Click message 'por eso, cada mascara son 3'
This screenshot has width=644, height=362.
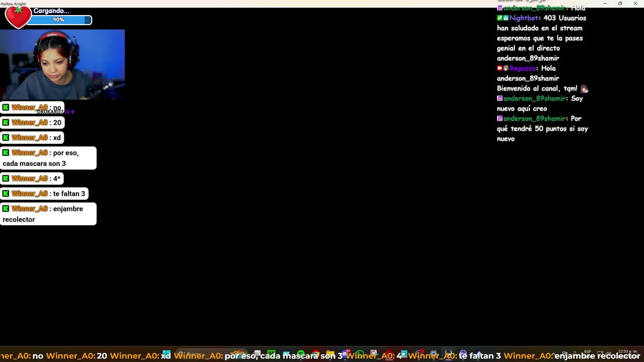[x=48, y=158]
